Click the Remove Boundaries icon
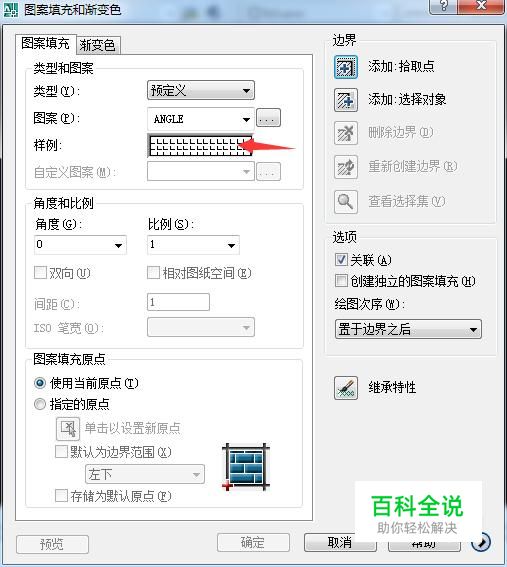The height and width of the screenshot is (567, 507). 346,133
